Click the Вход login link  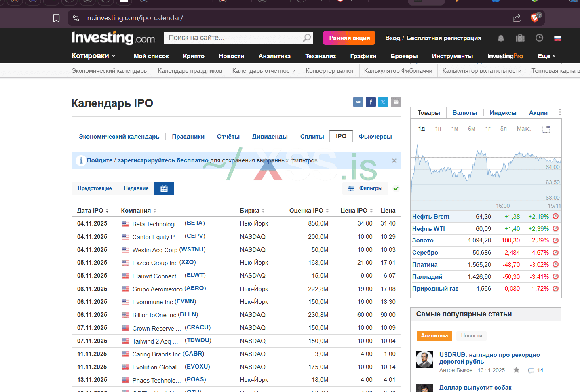[x=392, y=38]
